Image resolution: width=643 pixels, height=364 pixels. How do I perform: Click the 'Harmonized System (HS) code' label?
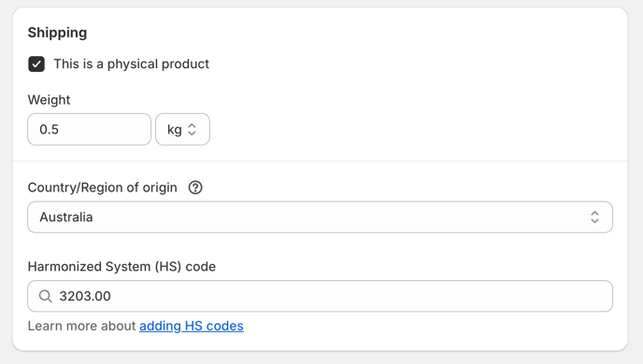pyautogui.click(x=121, y=267)
